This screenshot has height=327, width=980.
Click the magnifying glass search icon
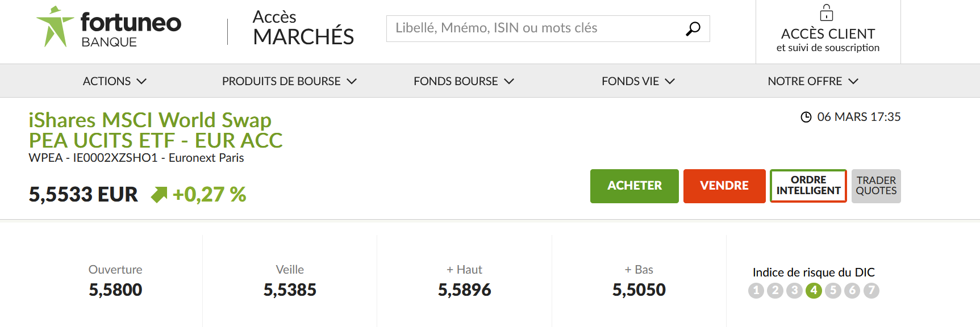click(693, 28)
